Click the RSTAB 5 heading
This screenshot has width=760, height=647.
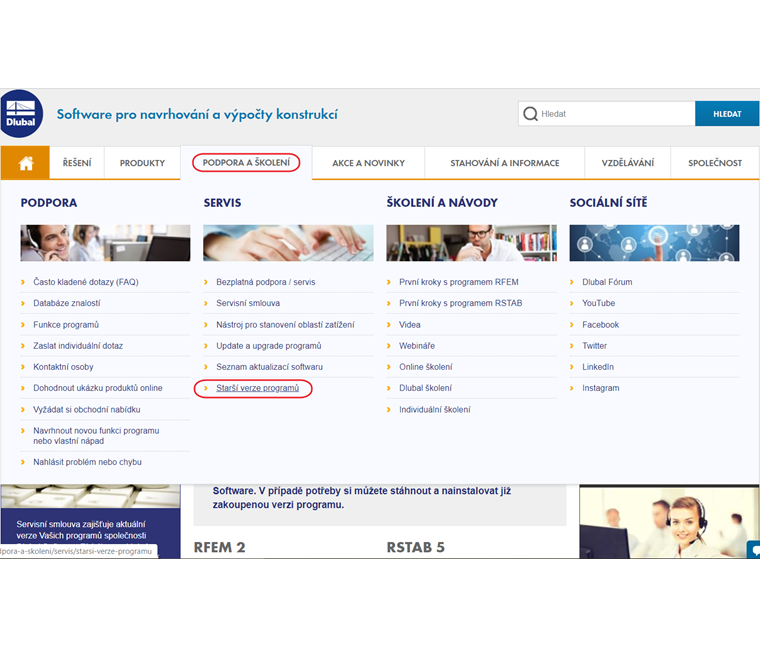tap(415, 547)
